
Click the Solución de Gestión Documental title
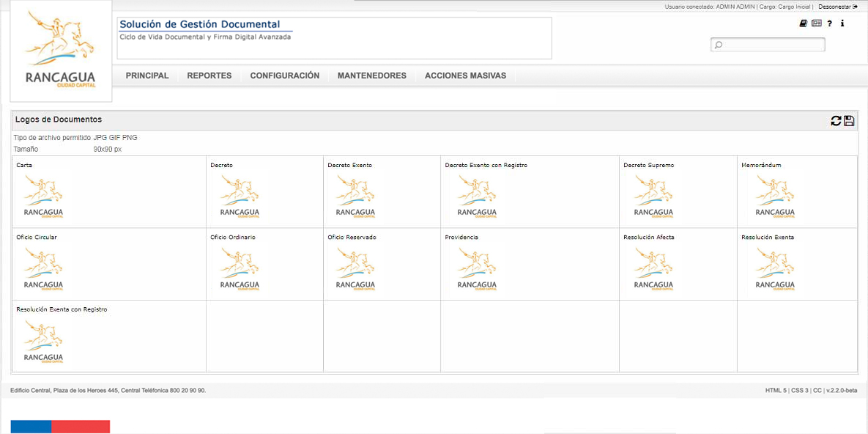pyautogui.click(x=200, y=24)
